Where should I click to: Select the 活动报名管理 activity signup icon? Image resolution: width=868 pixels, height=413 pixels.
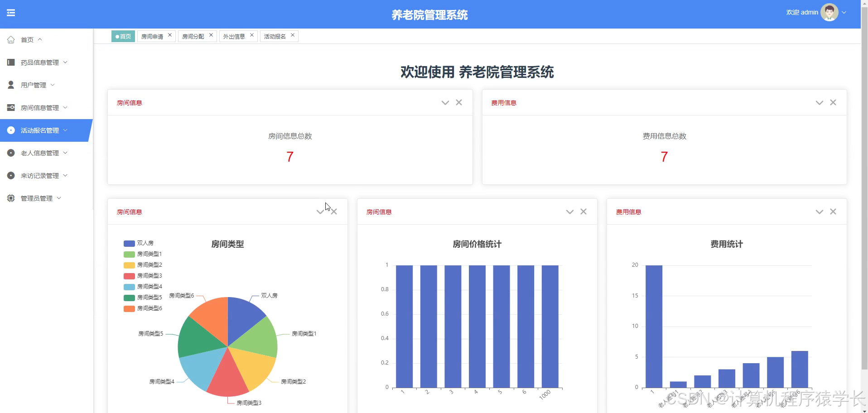(11, 130)
